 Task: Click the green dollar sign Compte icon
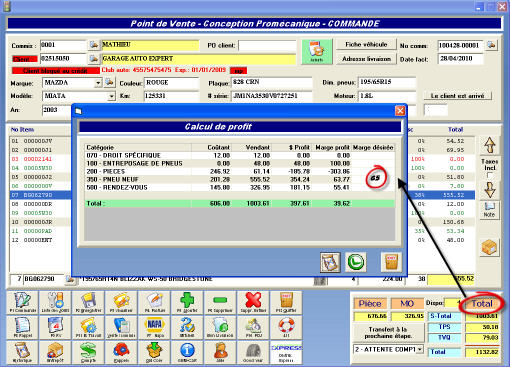tap(88, 352)
